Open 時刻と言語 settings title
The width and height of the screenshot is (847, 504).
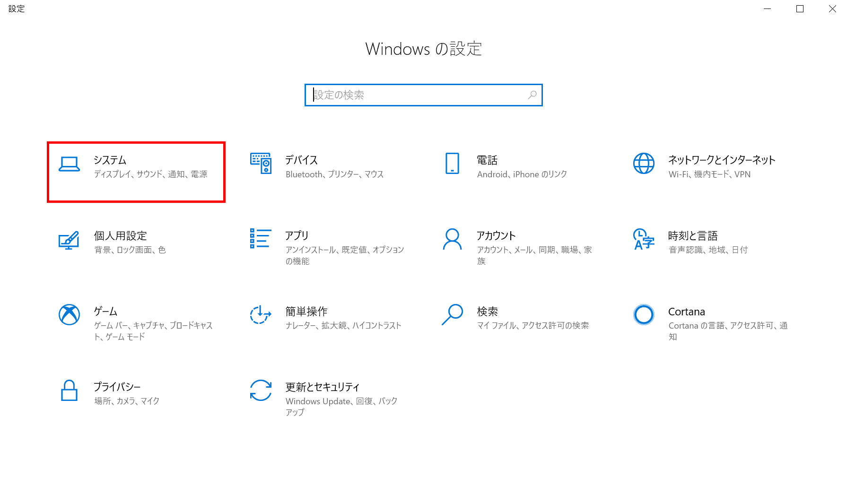pos(693,236)
